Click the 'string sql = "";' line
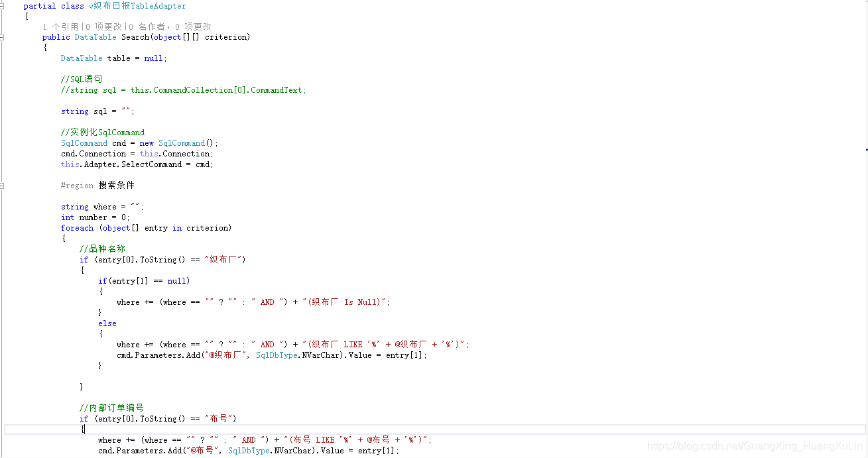This screenshot has height=458, width=868. click(x=97, y=111)
